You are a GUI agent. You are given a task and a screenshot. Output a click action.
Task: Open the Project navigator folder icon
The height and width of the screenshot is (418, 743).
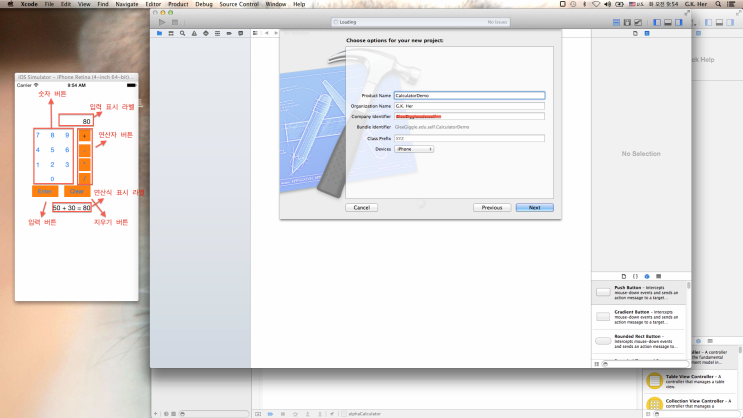tap(159, 33)
